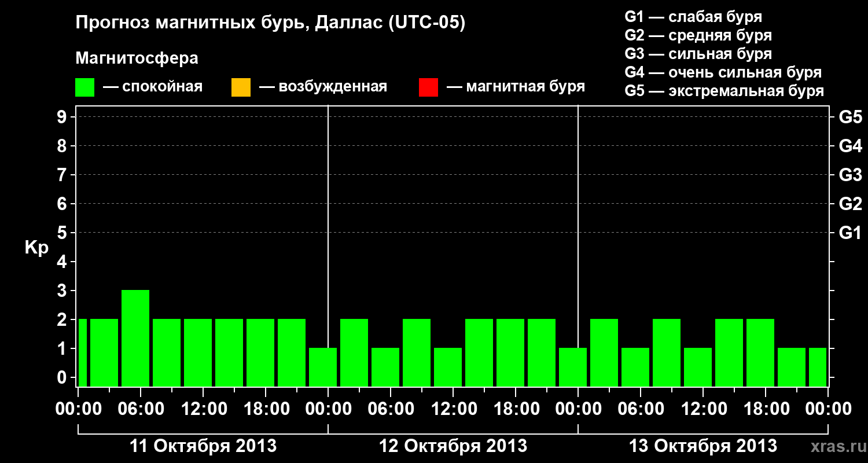The width and height of the screenshot is (868, 463).
Task: Click the 'G5 — экстремальная буря' legend line
Action: click(724, 91)
